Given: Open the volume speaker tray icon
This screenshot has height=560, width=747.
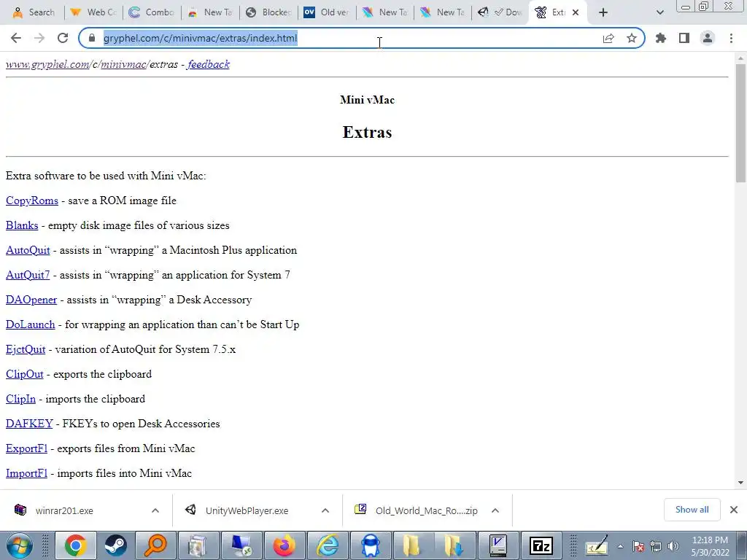Looking at the screenshot, I should (x=673, y=546).
